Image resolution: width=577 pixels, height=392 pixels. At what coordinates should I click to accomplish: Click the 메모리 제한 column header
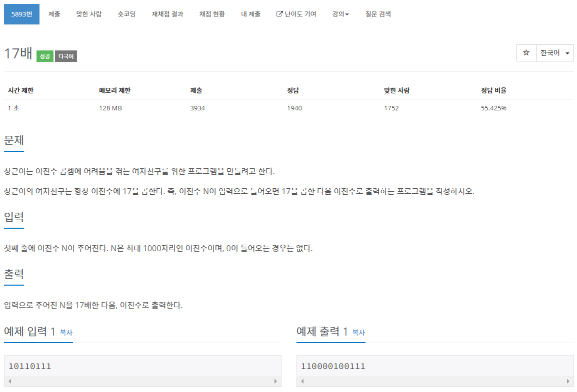click(115, 90)
